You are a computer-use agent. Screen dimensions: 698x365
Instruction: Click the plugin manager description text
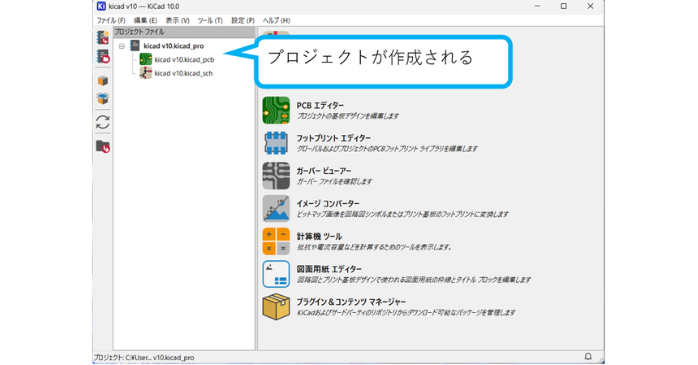click(x=406, y=312)
